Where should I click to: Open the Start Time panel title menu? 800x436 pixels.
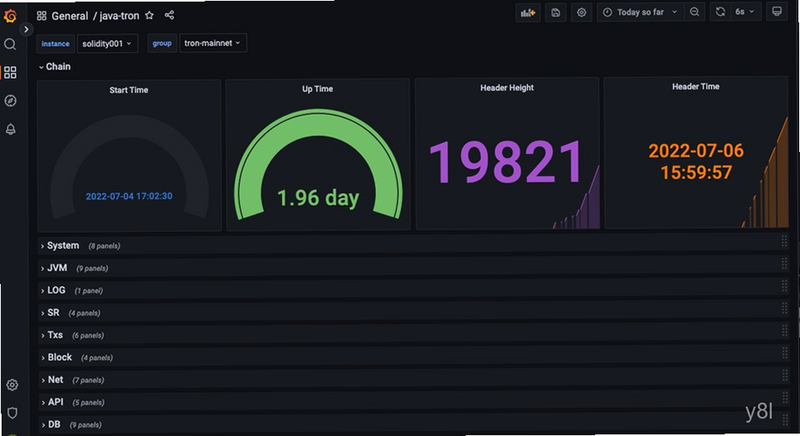pyautogui.click(x=129, y=90)
